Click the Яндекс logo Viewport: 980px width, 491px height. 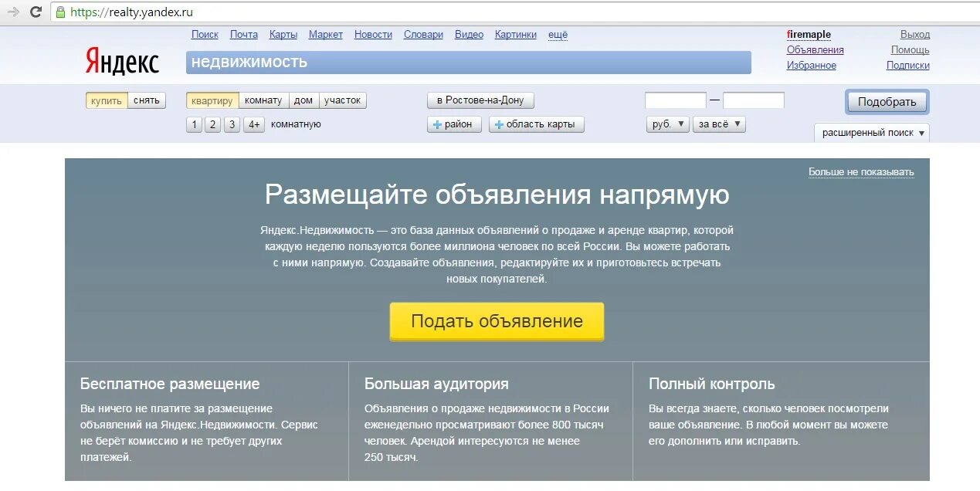(122, 63)
